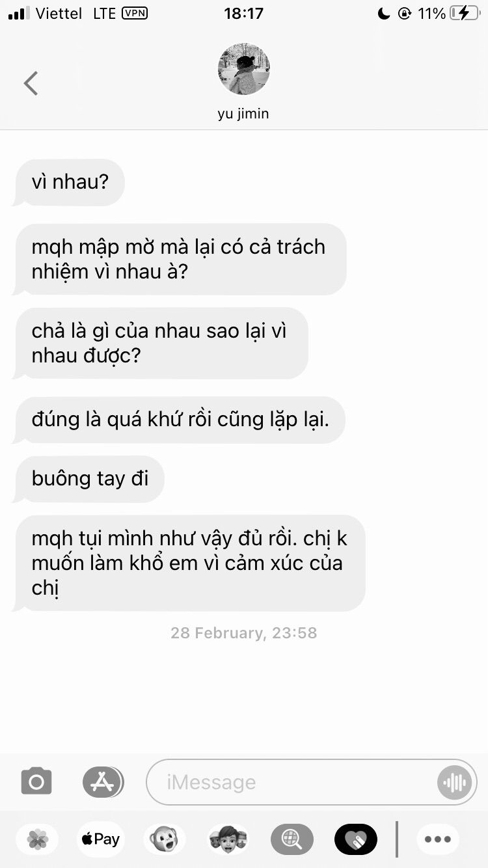Image resolution: width=488 pixels, height=868 pixels.
Task: Open the Photos app in drawer
Action: (x=38, y=839)
